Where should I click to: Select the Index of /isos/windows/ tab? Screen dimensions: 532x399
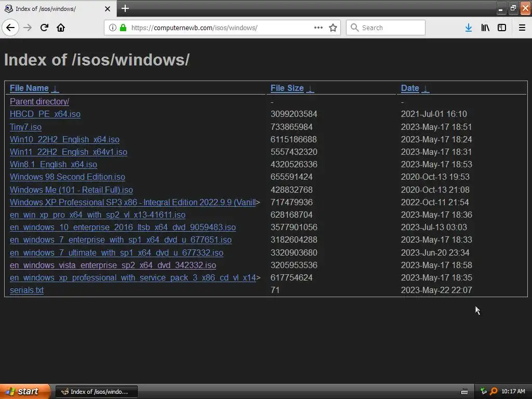58,9
